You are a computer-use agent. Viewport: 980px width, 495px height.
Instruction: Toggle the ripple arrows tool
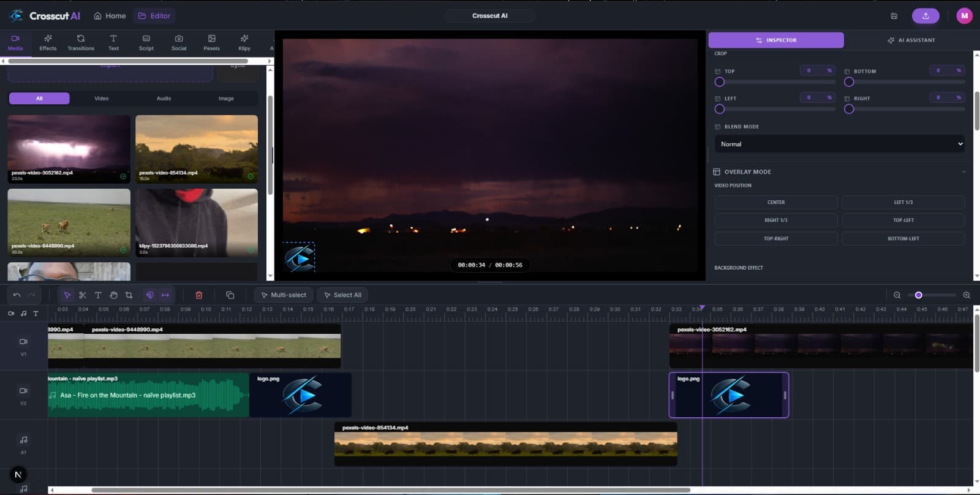pyautogui.click(x=165, y=295)
